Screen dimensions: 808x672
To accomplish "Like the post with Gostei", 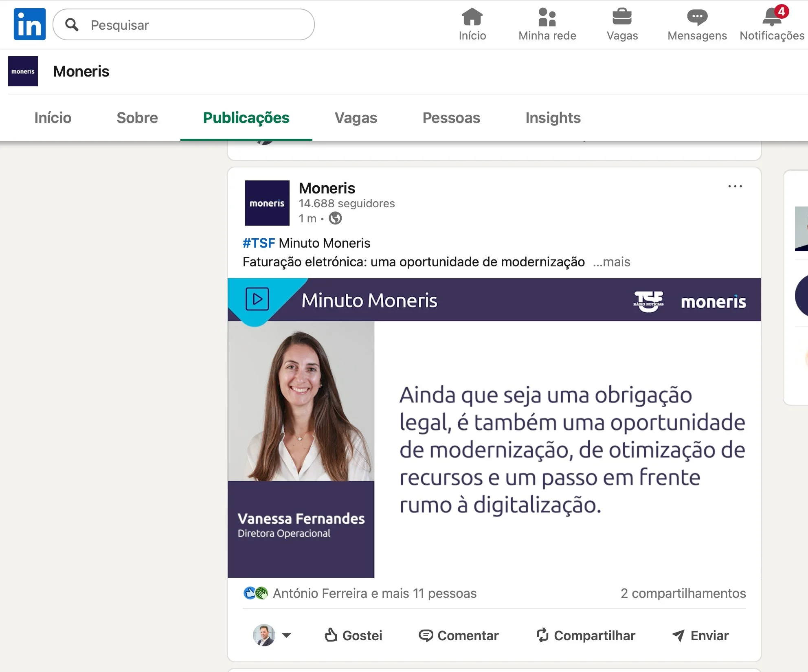I will click(x=353, y=635).
